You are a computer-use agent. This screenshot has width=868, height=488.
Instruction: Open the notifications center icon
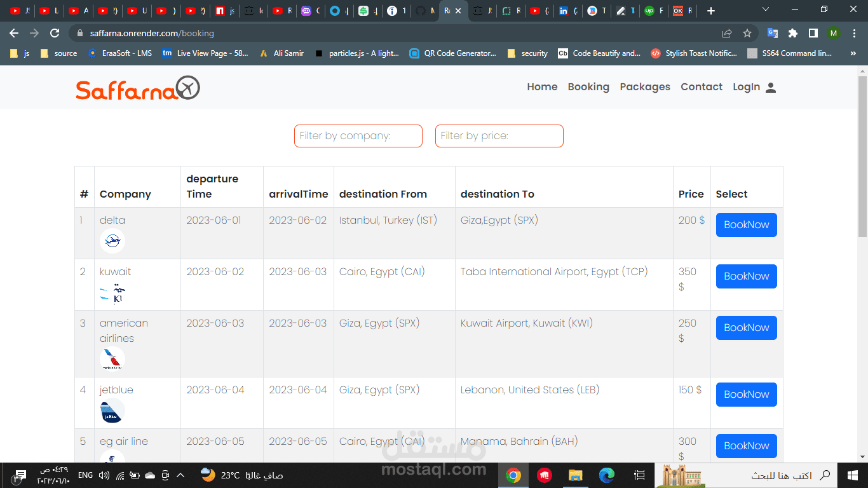coord(20,475)
